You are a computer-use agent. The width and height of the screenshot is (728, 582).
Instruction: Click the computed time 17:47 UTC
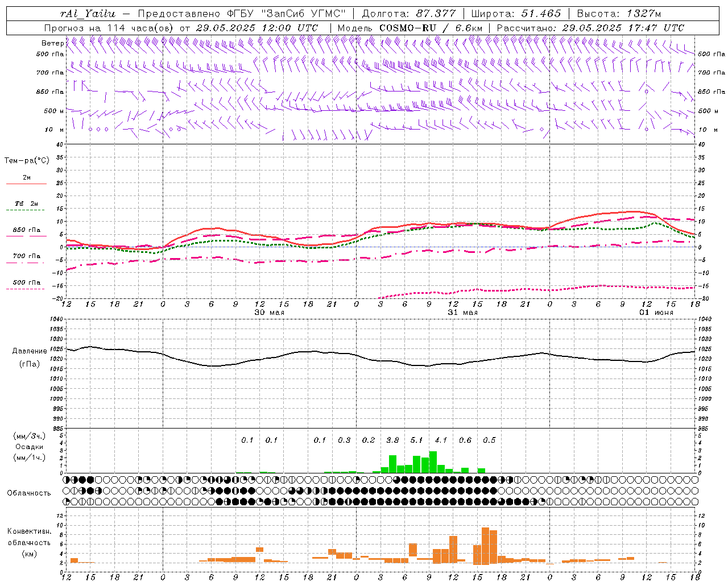point(656,28)
